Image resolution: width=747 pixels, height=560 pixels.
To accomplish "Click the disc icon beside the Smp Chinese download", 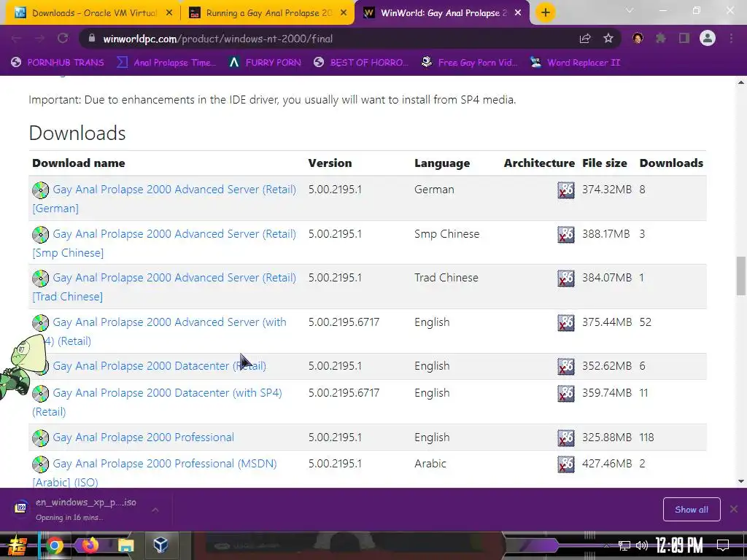I will [41, 234].
